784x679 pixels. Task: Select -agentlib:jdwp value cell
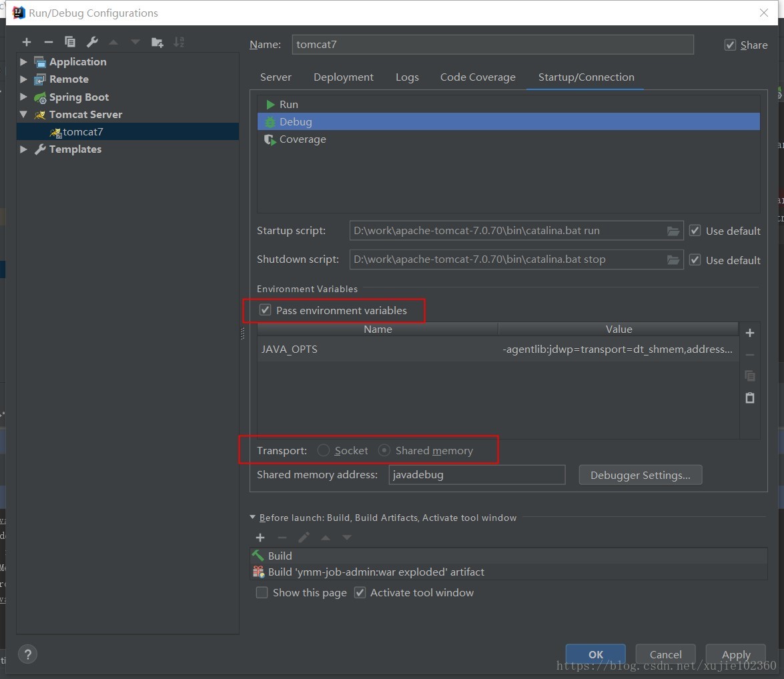point(619,349)
